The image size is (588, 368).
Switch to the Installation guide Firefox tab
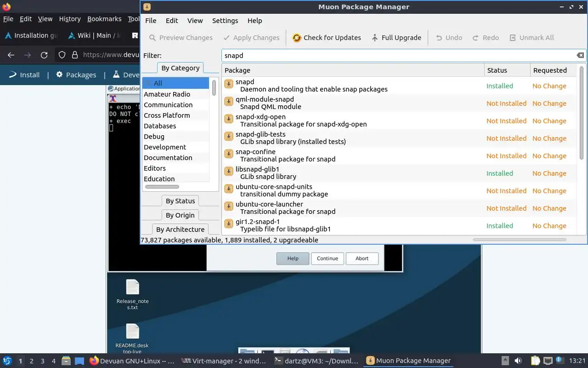coord(31,35)
